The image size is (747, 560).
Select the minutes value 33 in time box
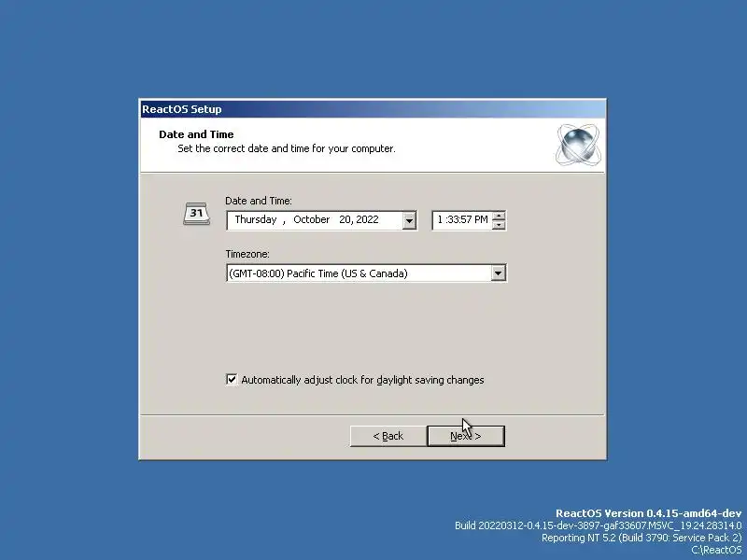(x=452, y=219)
